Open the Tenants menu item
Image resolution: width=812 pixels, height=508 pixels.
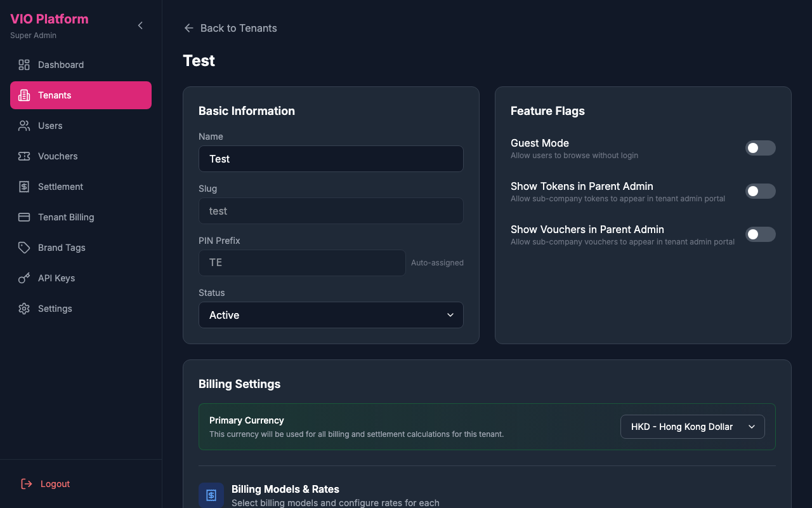[x=81, y=95]
